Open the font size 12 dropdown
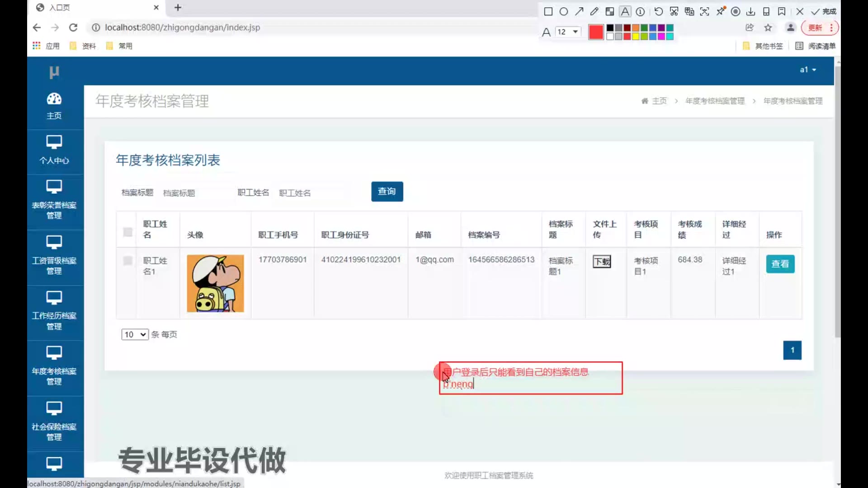The width and height of the screenshot is (868, 488). pos(568,32)
